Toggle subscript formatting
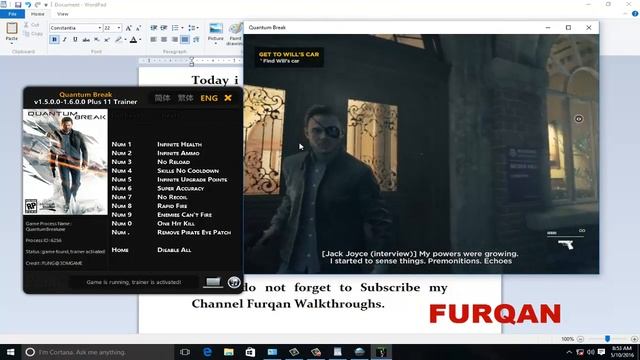This screenshot has height=360, width=640. pyautogui.click(x=97, y=40)
